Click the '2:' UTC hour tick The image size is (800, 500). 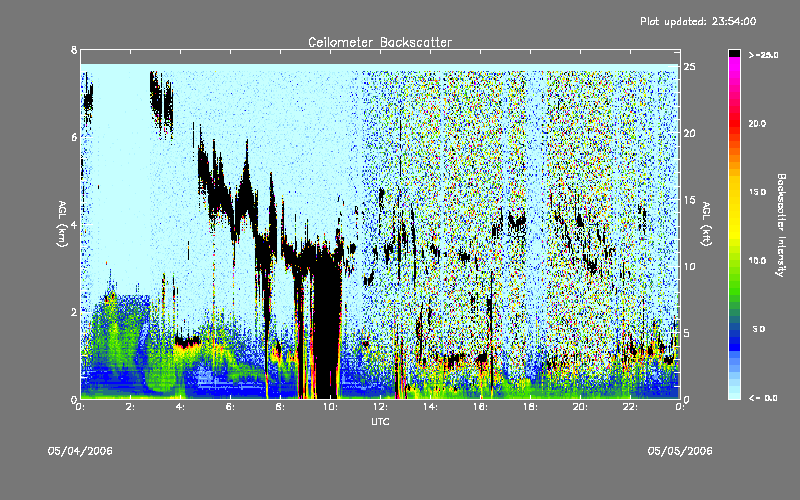(x=130, y=407)
